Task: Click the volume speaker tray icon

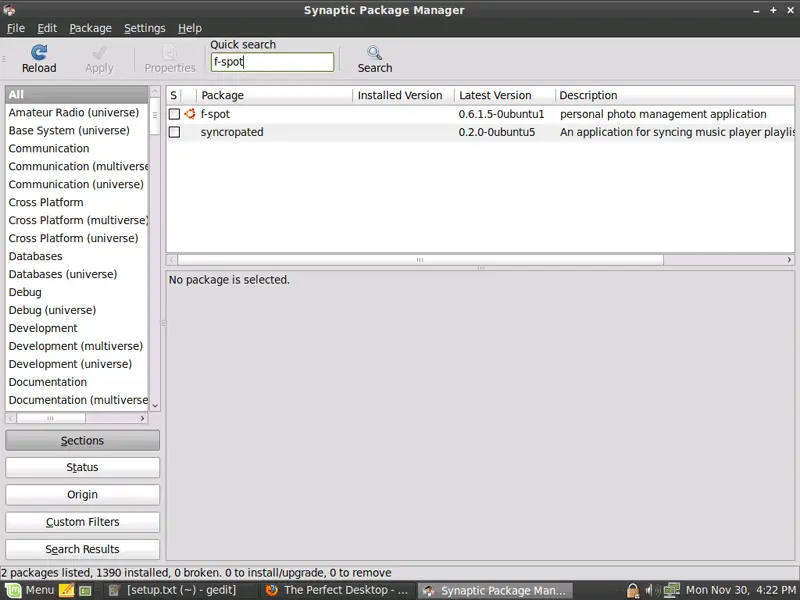Action: click(651, 590)
